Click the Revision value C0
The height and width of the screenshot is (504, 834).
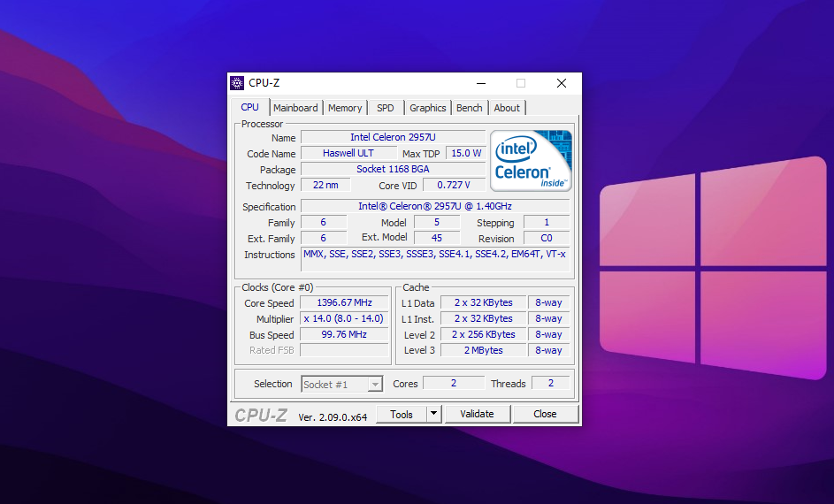547,238
